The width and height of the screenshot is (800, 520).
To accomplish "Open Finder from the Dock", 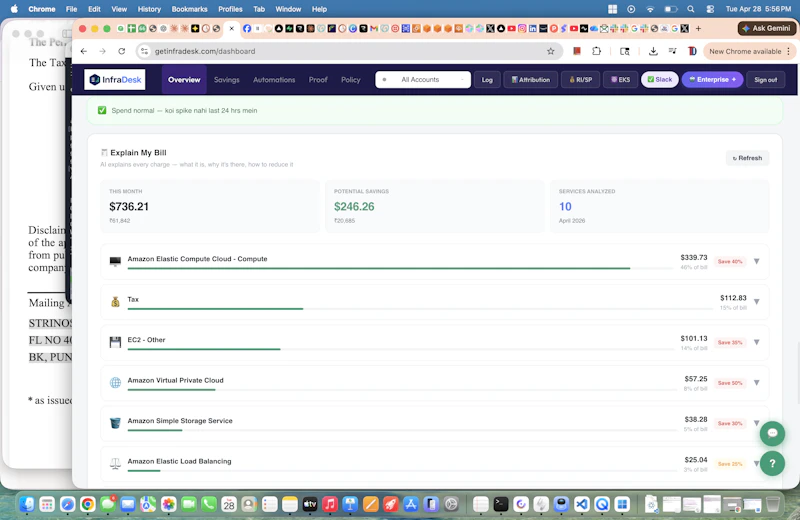I will pyautogui.click(x=27, y=504).
